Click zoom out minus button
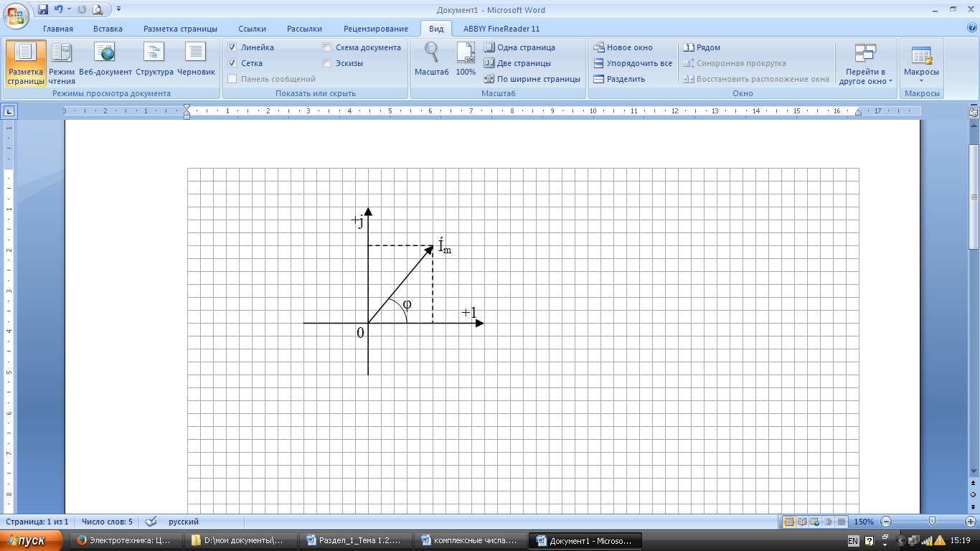This screenshot has width=980, height=551. 886,522
